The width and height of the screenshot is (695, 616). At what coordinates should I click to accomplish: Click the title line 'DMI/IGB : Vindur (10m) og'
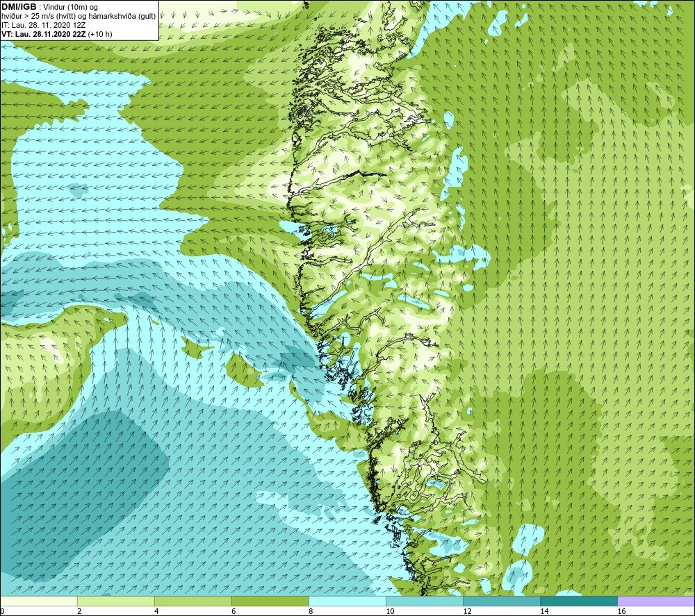pos(50,7)
